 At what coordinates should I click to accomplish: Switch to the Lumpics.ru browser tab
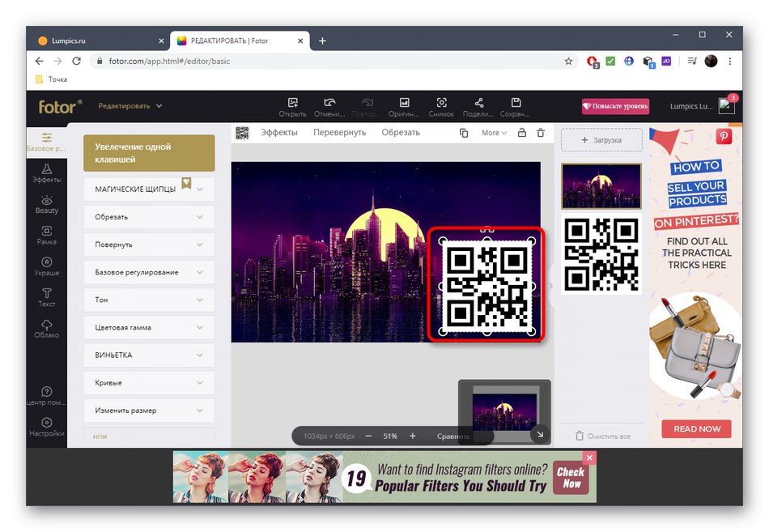tap(101, 40)
